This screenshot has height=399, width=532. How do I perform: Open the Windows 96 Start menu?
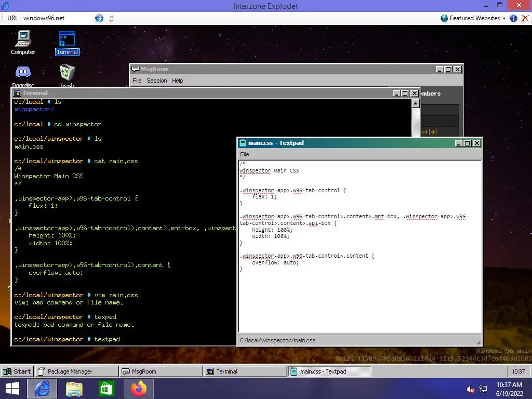pos(17,371)
